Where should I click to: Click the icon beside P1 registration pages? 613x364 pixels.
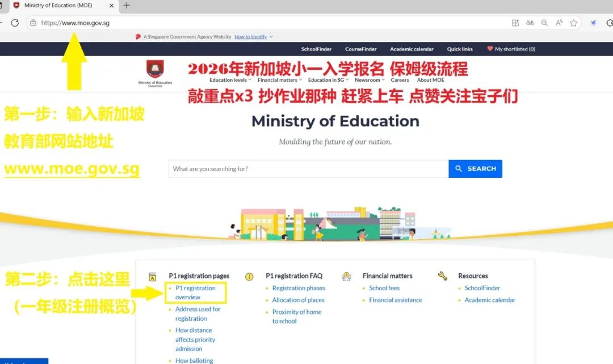(x=153, y=277)
